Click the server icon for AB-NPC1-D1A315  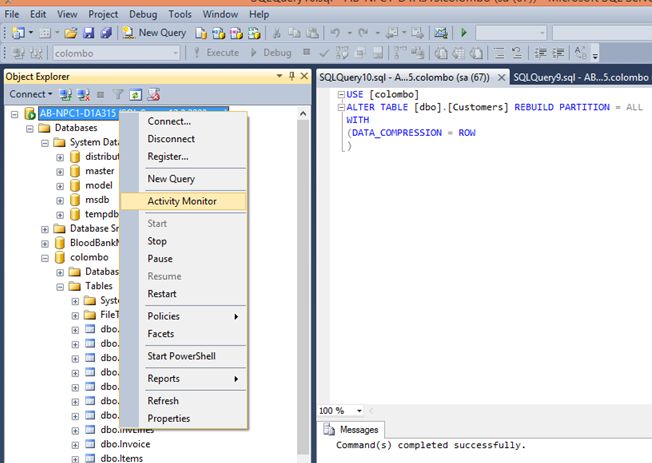pos(30,114)
